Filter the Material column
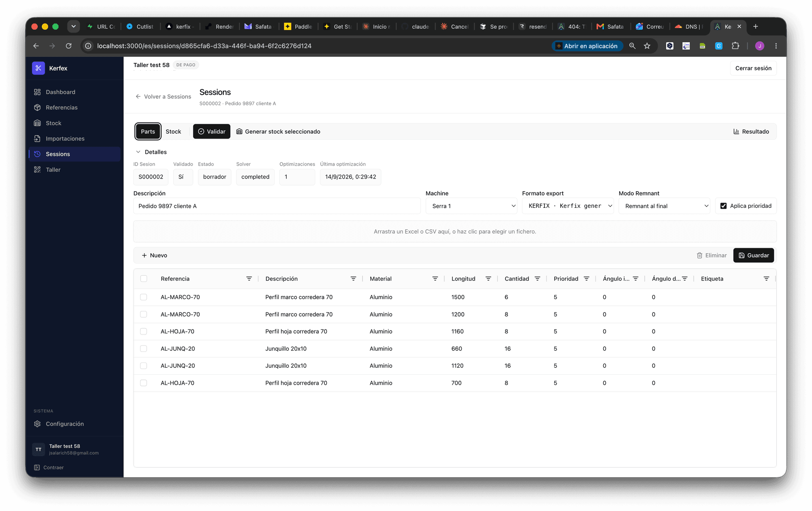Viewport: 812px width, 511px height. (x=435, y=279)
